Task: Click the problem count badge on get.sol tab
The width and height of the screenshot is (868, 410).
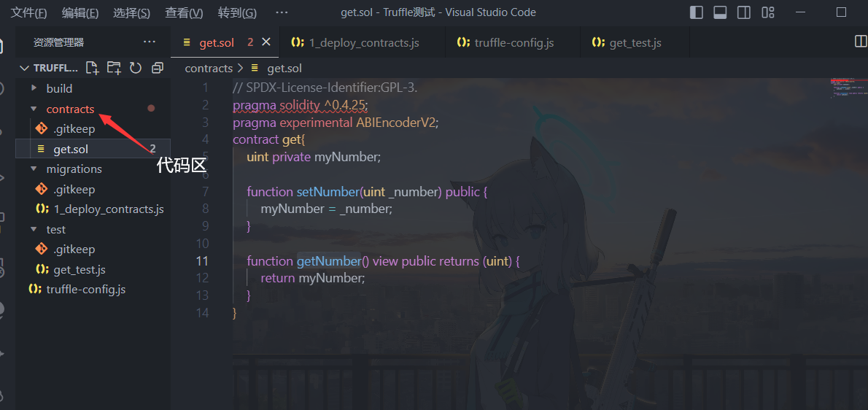Action: 250,42
